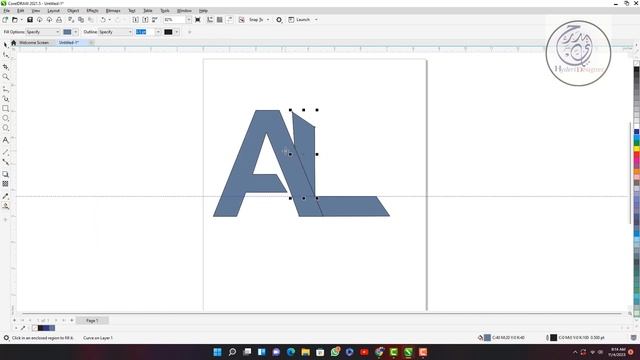Click the document palette color strip
The height and width of the screenshot is (360, 640).
point(43,328)
